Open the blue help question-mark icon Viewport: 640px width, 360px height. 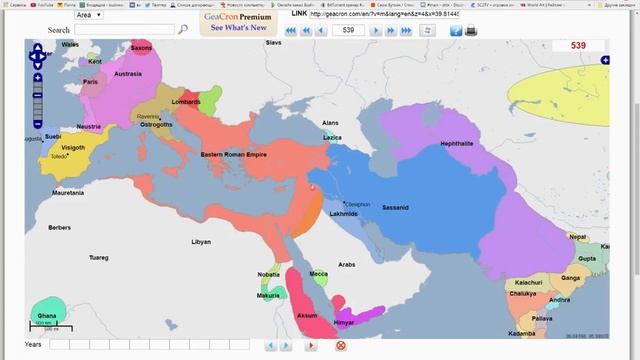tap(456, 31)
